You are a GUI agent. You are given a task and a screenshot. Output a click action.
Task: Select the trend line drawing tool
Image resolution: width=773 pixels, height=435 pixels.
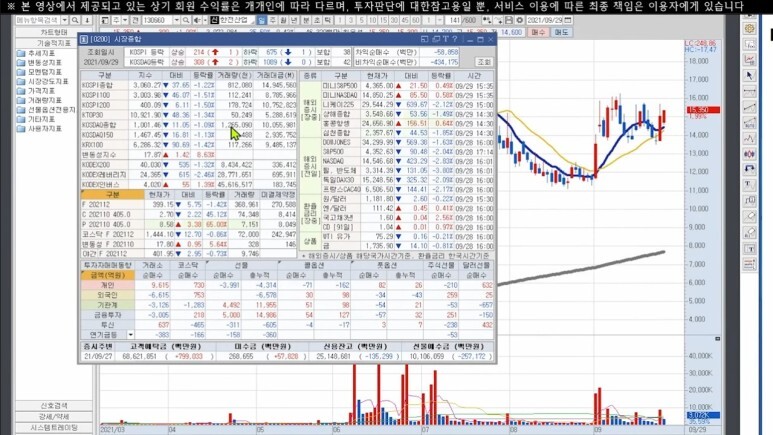[749, 107]
